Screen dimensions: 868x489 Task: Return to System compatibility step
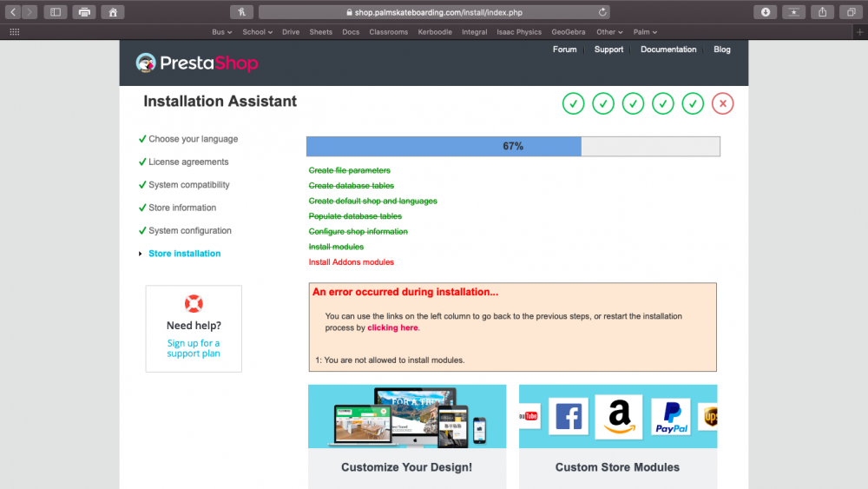[188, 184]
